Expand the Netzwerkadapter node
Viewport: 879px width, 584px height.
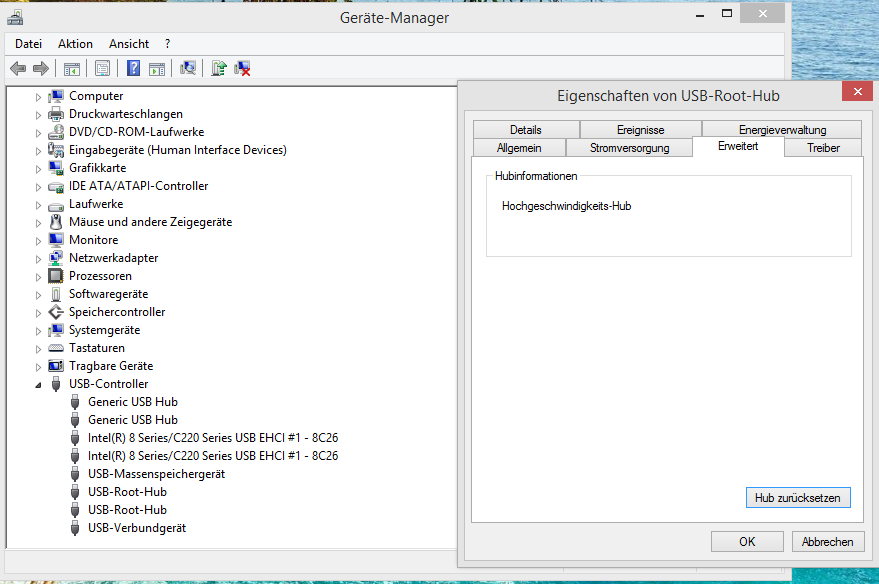pyautogui.click(x=38, y=259)
